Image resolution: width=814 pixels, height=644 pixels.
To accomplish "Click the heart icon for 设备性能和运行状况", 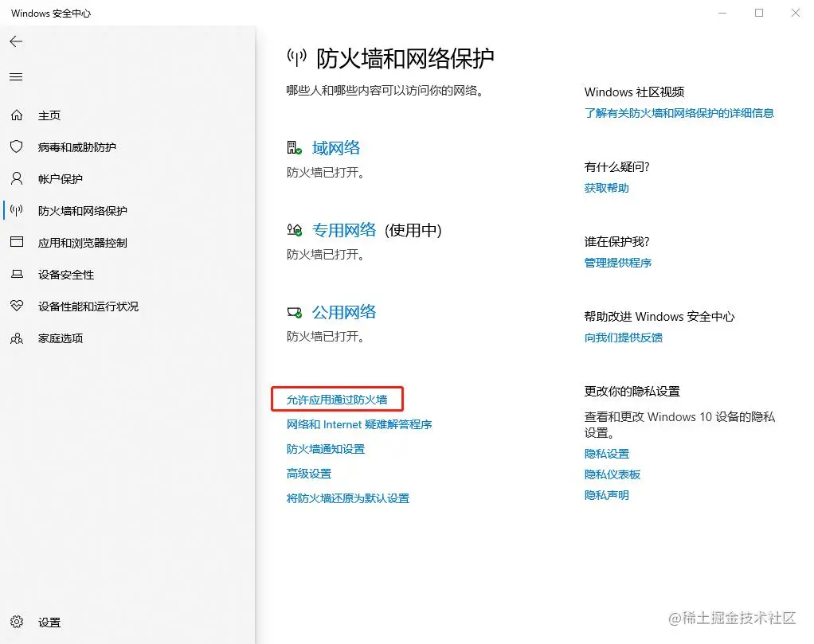I will [17, 306].
